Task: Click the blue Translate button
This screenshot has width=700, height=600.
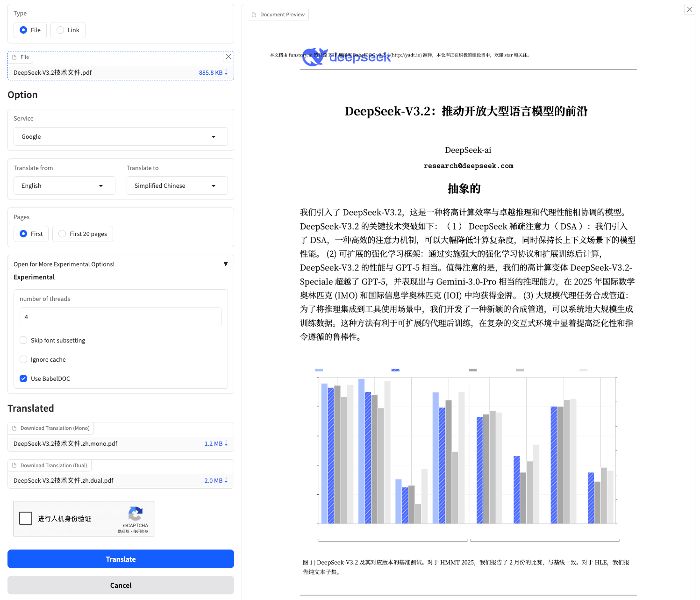Action: pos(121,559)
